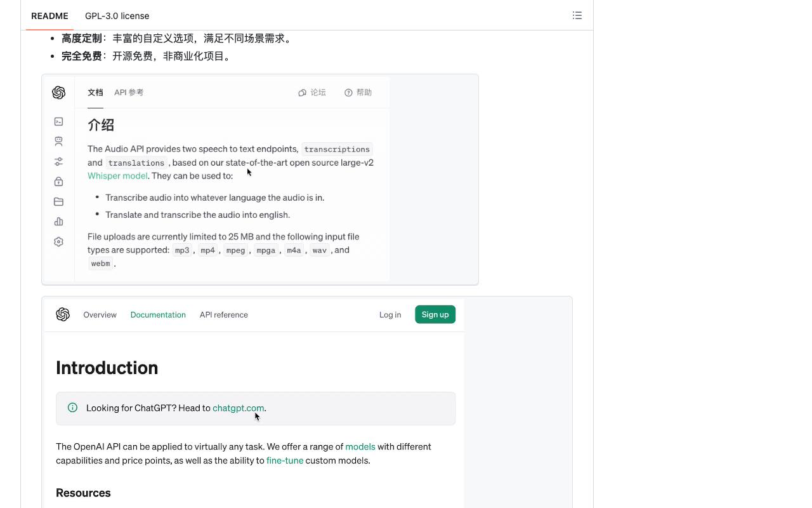This screenshot has height=508, width=812.
Task: Click the 介绍 heading
Action: pos(101,125)
